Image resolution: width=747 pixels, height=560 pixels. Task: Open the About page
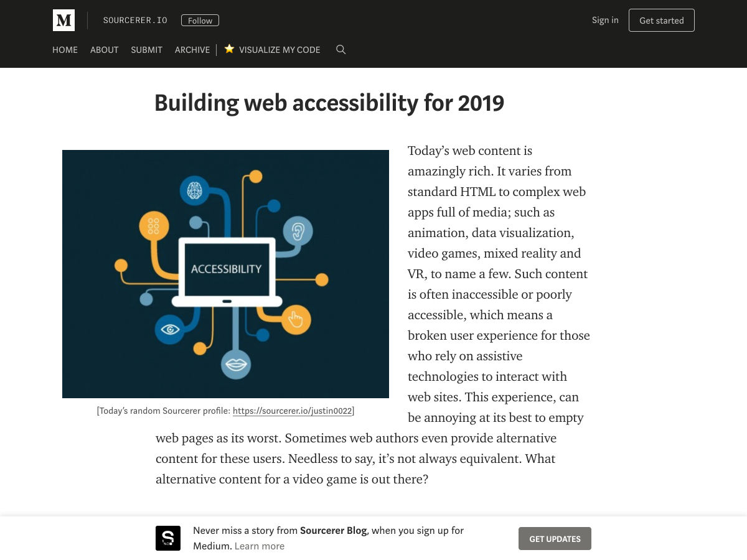(x=104, y=50)
